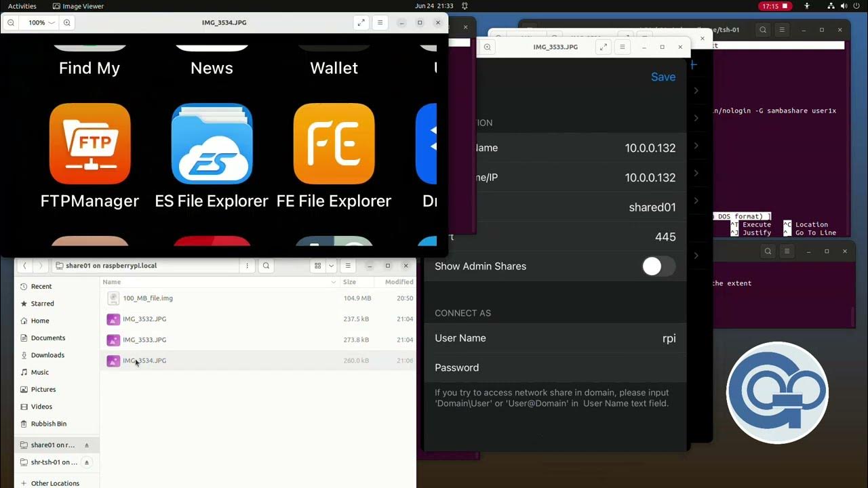Click the FE File Explorer app icon
Viewport: 868px width, 488px height.
[334, 144]
